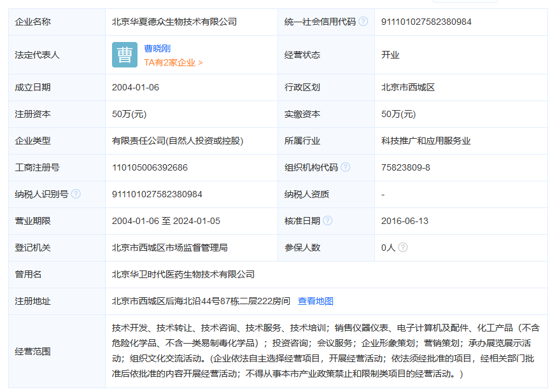This screenshot has height=392, width=557.
Task: Select approval date 2016-06-13
Action: 405,221
